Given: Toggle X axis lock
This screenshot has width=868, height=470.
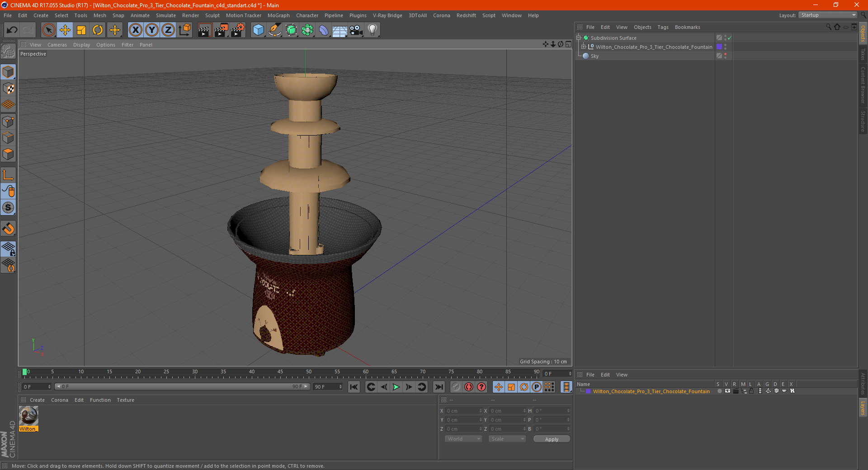Looking at the screenshot, I should [135, 30].
